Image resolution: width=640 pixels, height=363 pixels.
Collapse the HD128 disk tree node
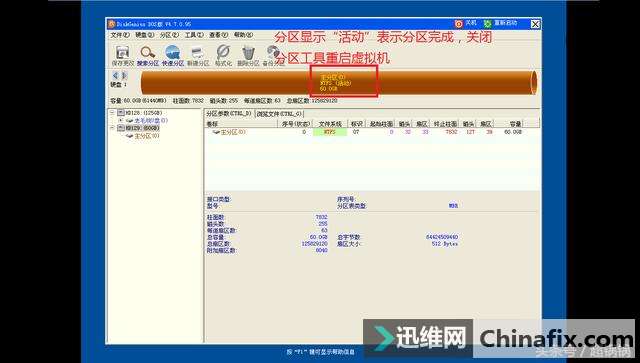coord(112,113)
